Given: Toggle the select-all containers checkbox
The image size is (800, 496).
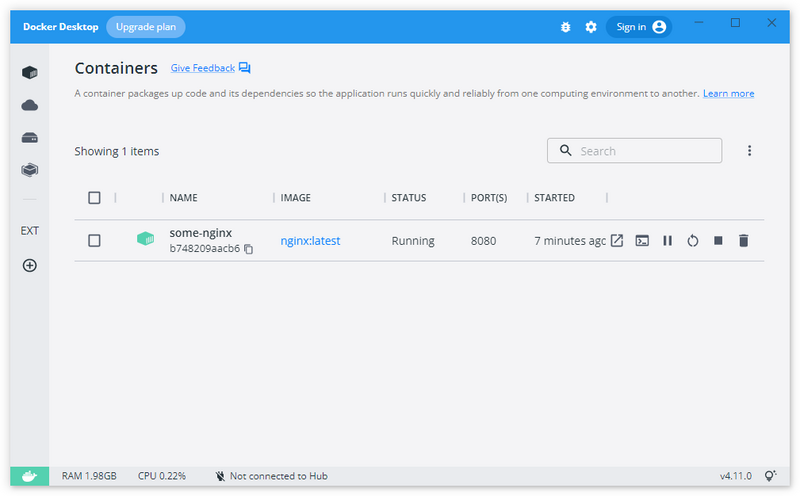Looking at the screenshot, I should pos(94,197).
